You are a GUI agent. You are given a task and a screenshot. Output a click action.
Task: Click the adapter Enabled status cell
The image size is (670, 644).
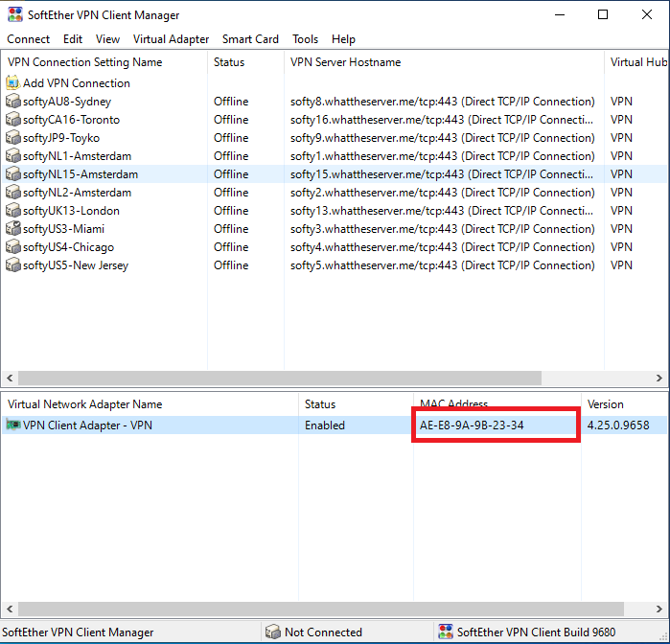[x=325, y=425]
